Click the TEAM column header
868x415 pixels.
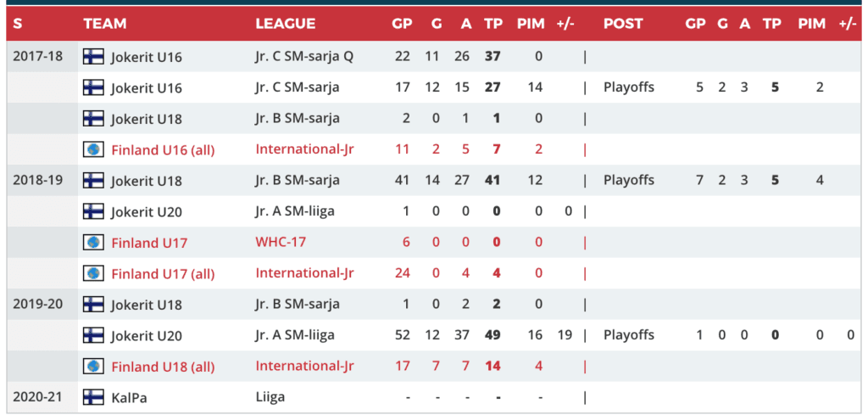(105, 24)
